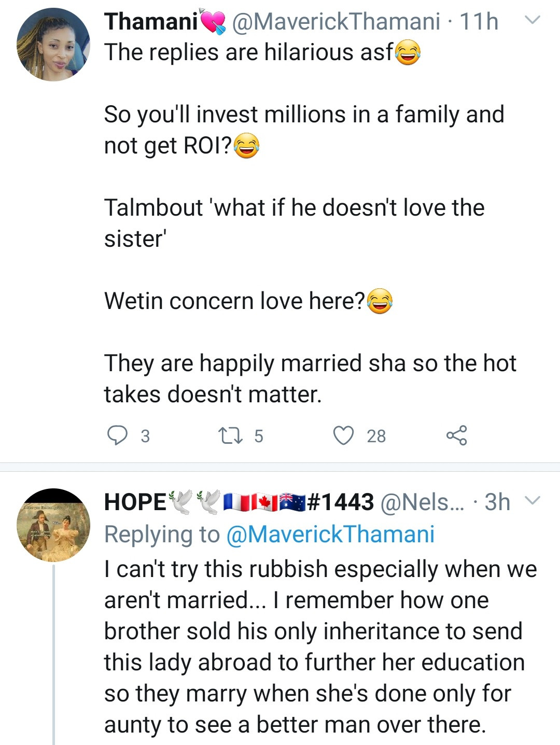
Task: Tap the HOPE display name
Action: [x=135, y=502]
